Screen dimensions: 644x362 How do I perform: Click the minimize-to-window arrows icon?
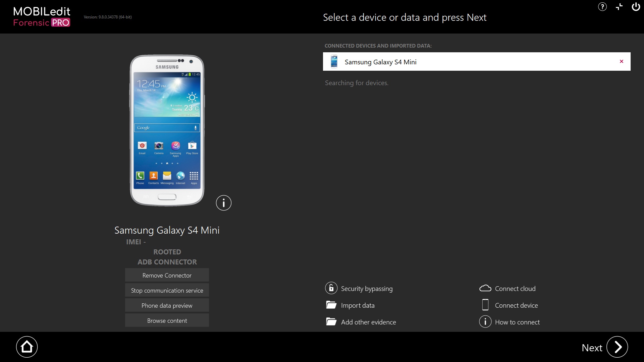click(619, 7)
